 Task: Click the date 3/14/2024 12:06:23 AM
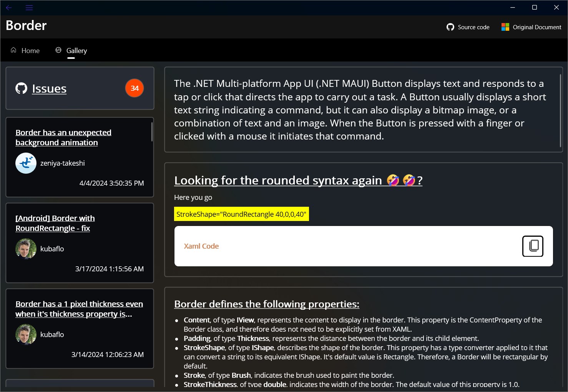pyautogui.click(x=108, y=354)
